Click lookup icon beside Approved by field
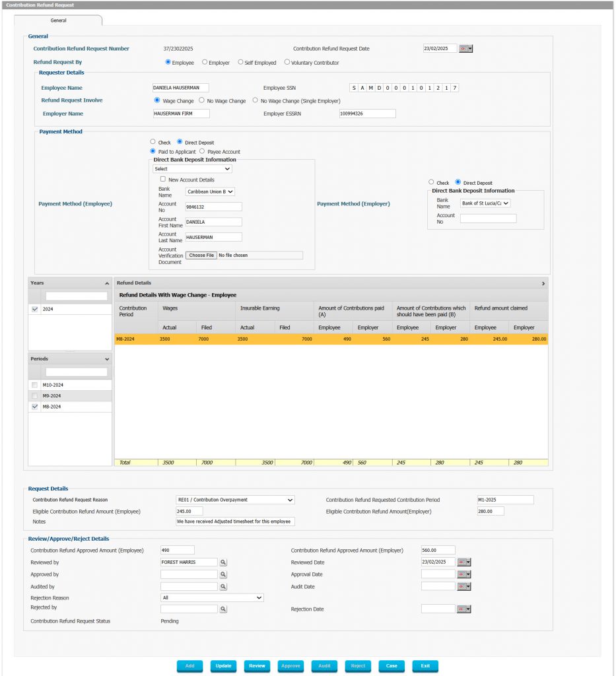The image size is (616, 676). (x=223, y=574)
